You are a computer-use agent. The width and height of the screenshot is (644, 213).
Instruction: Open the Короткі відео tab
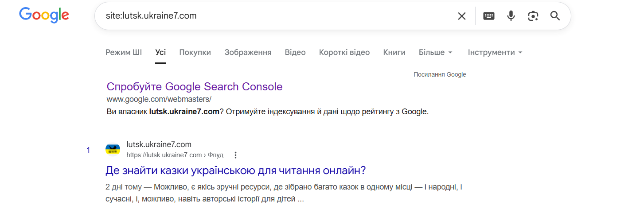(344, 52)
